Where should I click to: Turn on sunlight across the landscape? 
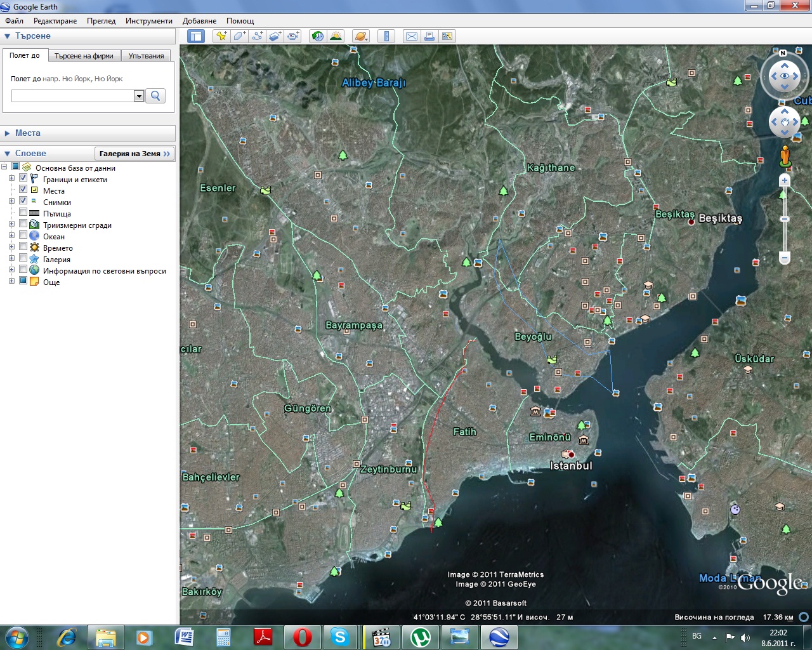click(x=336, y=36)
